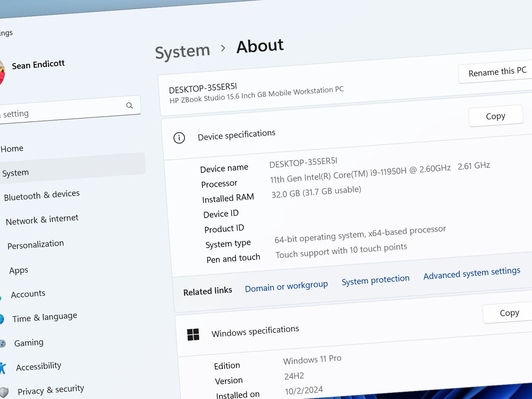Image resolution: width=532 pixels, height=399 pixels.
Task: Click the 11th Gen Intel processor value
Action: pos(380,172)
